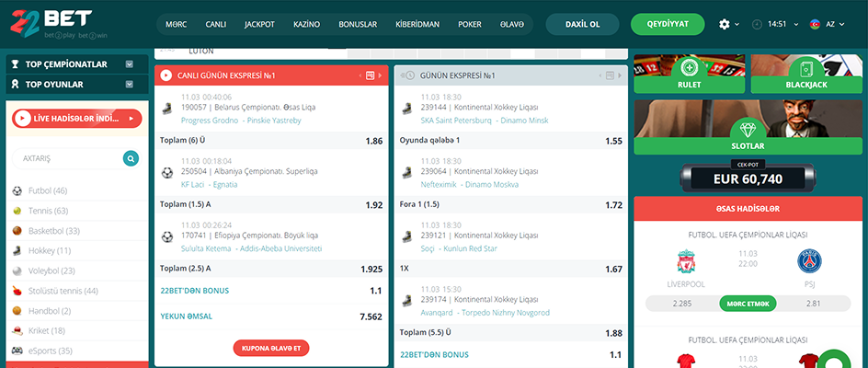Screen dimensions: 868x368
Task: Open Sululta Ketema - Addis-Abeba Universiteti match
Action: coord(251,248)
